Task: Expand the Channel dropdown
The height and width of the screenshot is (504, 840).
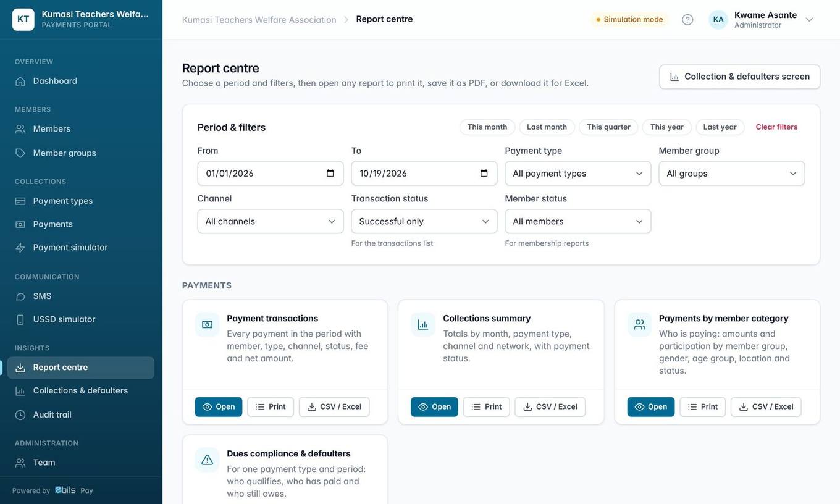Action: pos(271,221)
